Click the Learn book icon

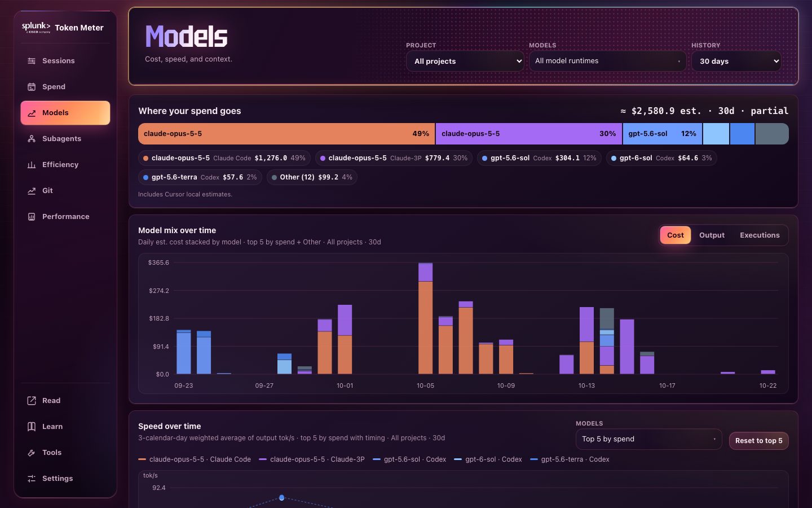click(32, 427)
